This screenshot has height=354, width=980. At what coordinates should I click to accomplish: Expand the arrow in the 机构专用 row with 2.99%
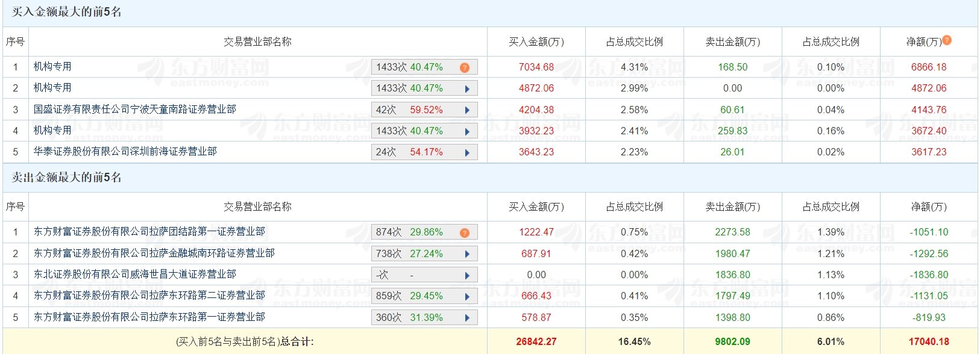click(x=467, y=88)
